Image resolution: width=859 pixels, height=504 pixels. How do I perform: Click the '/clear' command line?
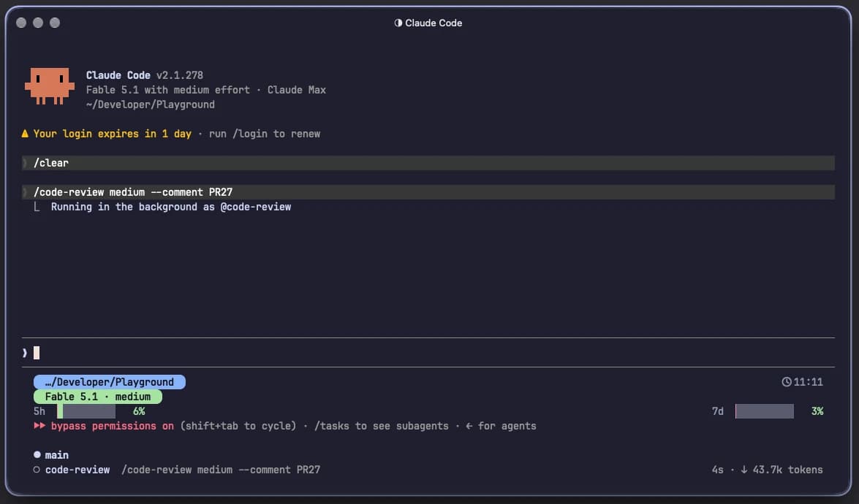tap(428, 163)
